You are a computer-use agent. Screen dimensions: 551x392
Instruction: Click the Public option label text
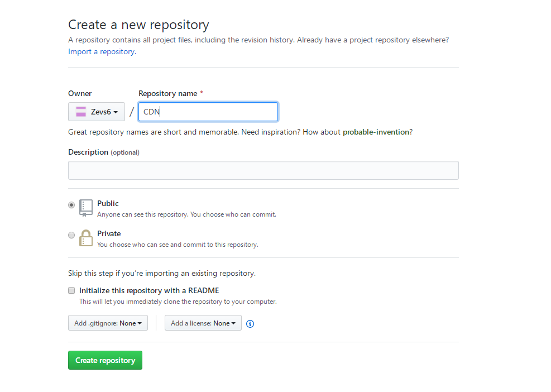[x=108, y=203]
